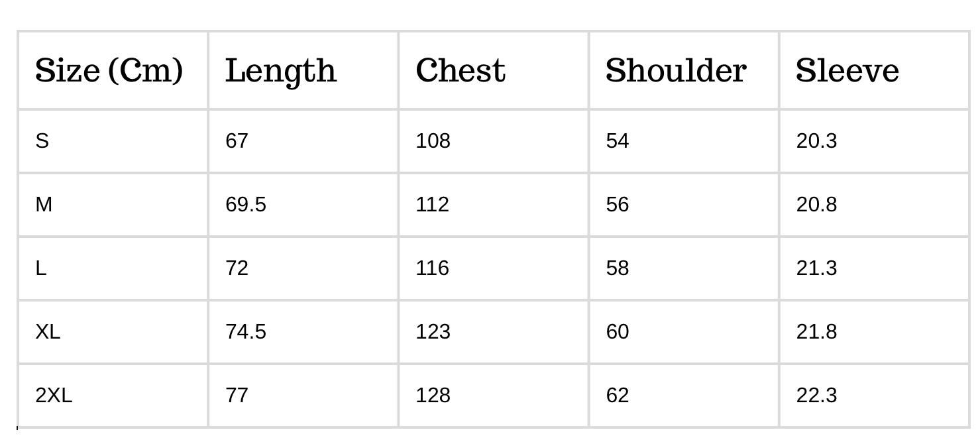Select the Sleeve column header
This screenshot has height=438, width=980.
click(x=847, y=70)
